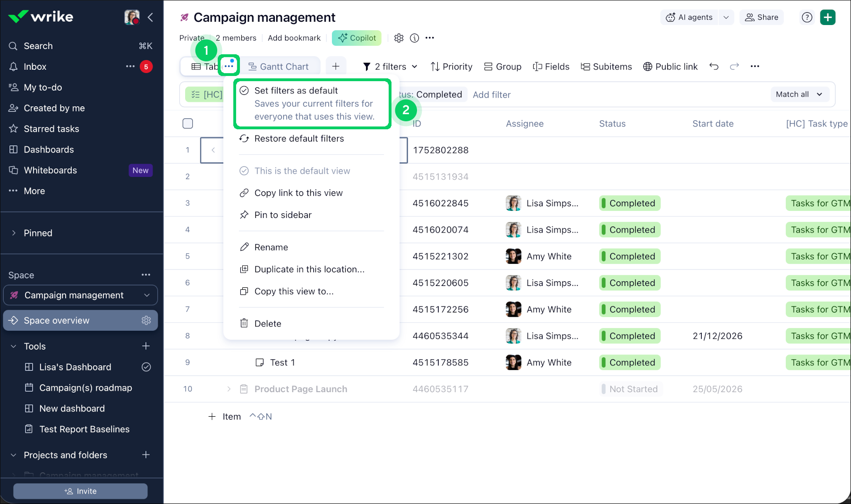The height and width of the screenshot is (504, 851).
Task: Select Duplicate in this location
Action: 309,269
